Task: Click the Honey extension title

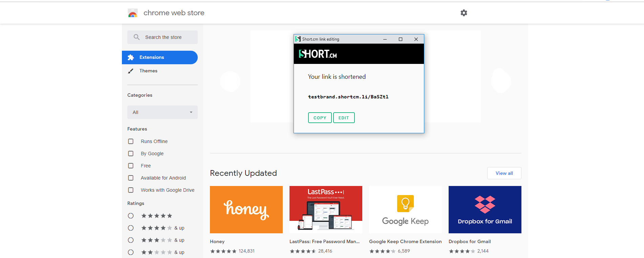Action: click(x=217, y=241)
